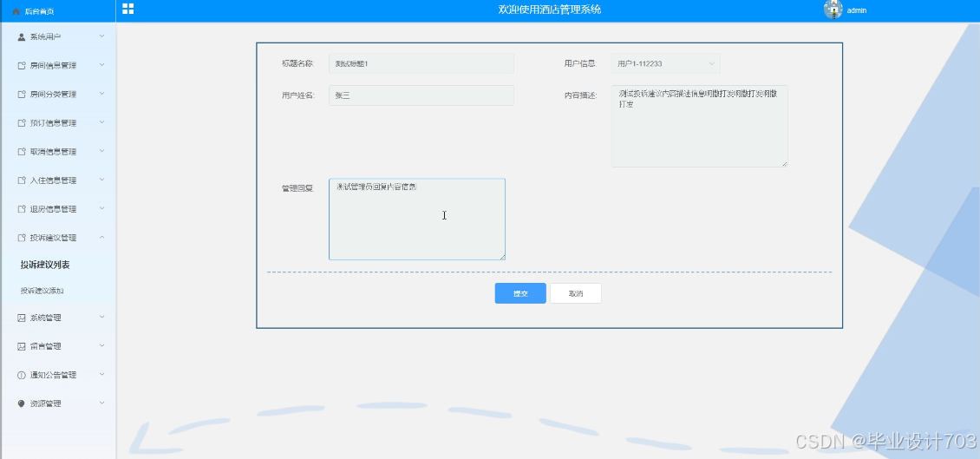Click the admin avatar picture
980x459 pixels.
pyautogui.click(x=833, y=10)
